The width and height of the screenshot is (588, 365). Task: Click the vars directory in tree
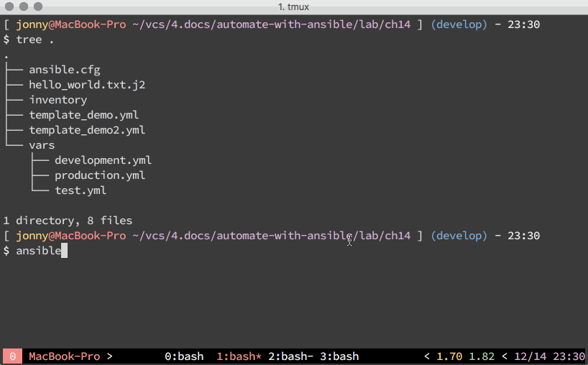pos(42,145)
